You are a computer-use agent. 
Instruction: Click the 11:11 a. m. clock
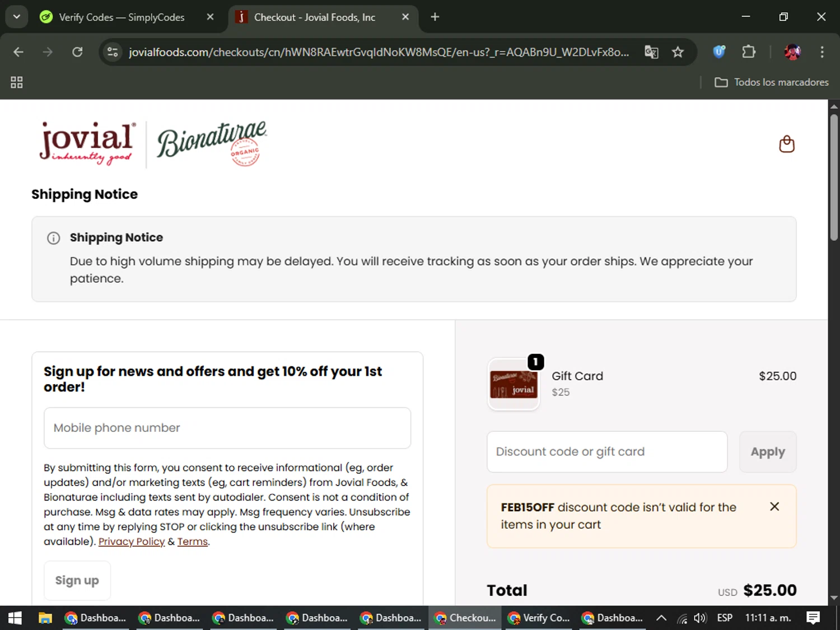point(768,618)
